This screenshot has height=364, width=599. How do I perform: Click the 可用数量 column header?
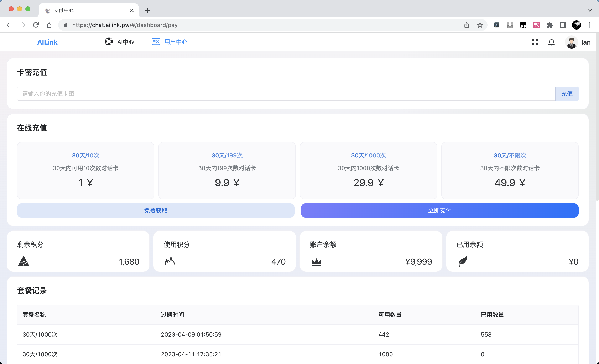(390, 315)
